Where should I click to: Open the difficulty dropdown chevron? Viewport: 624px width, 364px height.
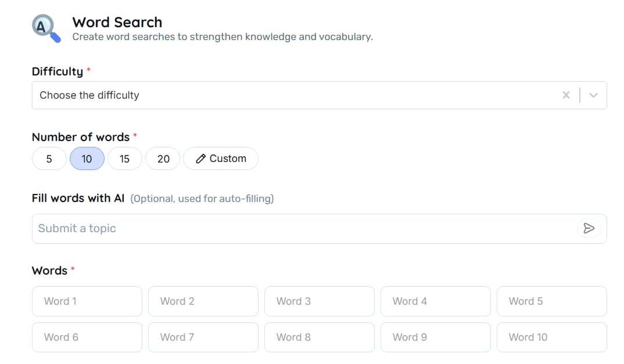593,95
